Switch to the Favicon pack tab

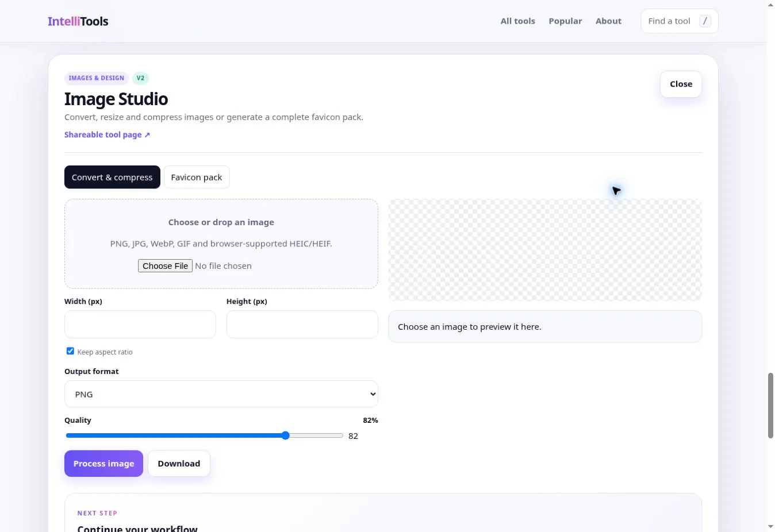click(x=197, y=178)
